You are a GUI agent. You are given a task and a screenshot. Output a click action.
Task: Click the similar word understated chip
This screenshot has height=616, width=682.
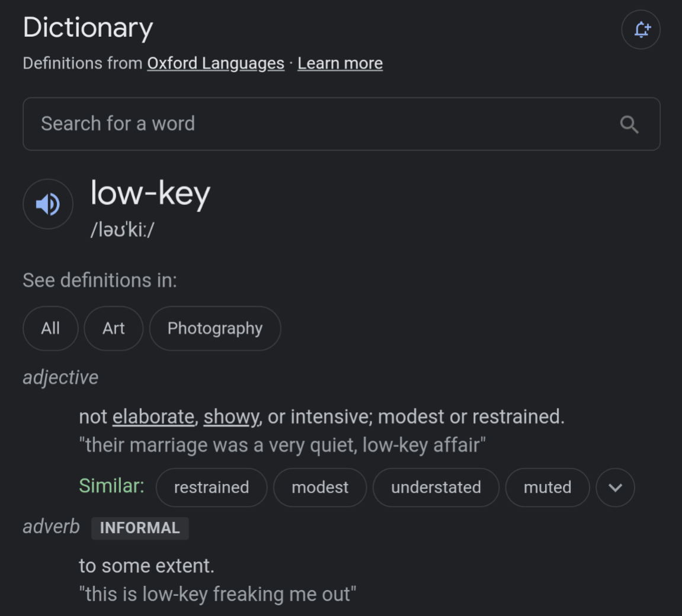click(x=436, y=487)
